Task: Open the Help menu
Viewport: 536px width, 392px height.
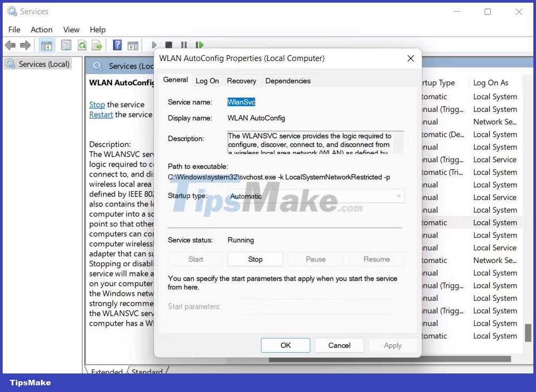Action: tap(98, 30)
